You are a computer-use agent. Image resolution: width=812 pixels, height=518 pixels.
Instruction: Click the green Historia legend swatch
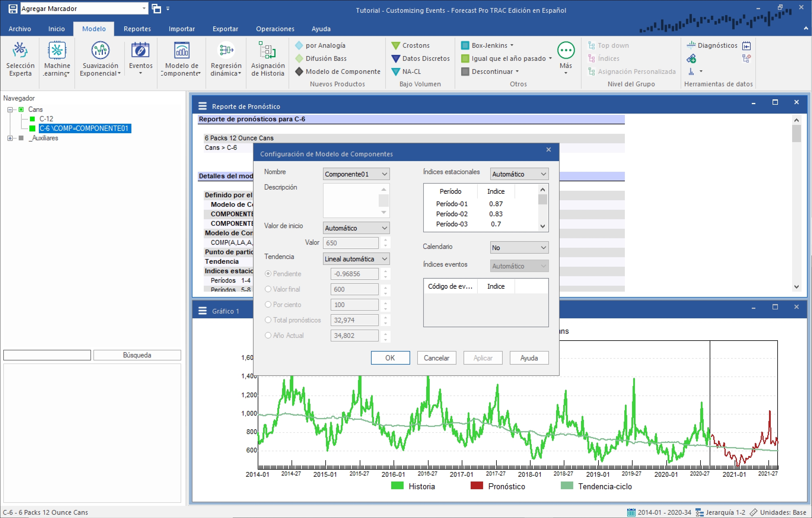397,486
